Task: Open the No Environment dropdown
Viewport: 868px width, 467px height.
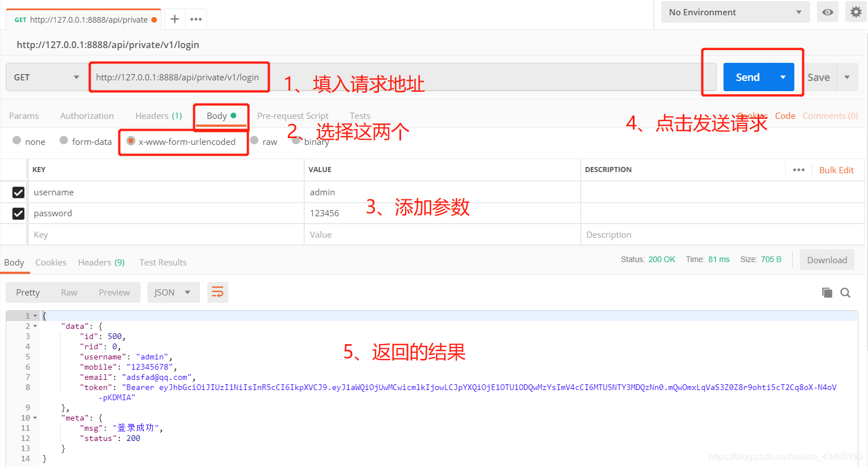Action: coord(735,12)
